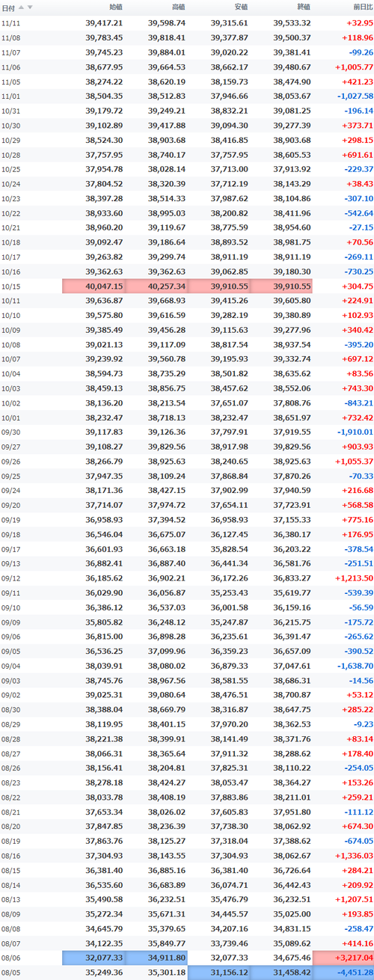Sort dates ascending with up arrow beside 日付
Screen dimensions: 374x980
(x=22, y=7)
